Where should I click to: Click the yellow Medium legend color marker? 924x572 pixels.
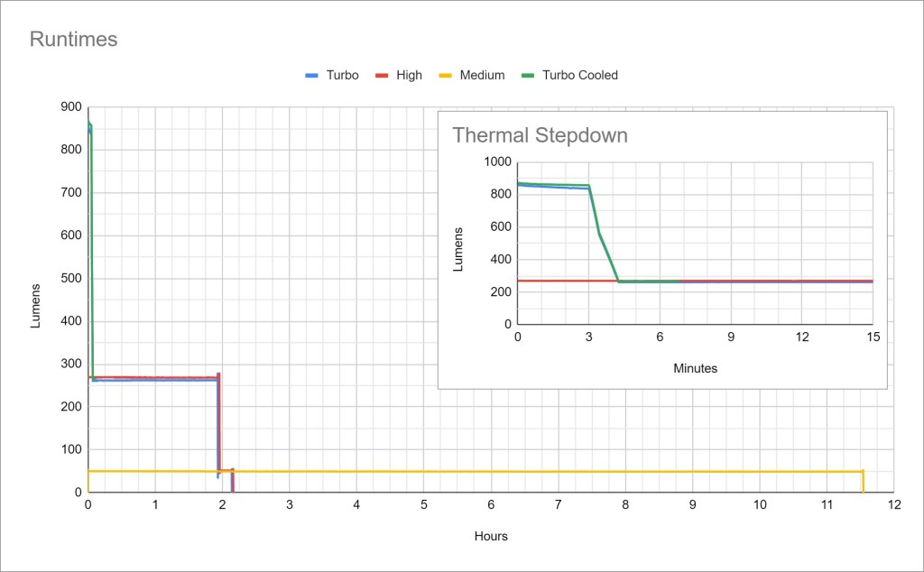point(445,76)
